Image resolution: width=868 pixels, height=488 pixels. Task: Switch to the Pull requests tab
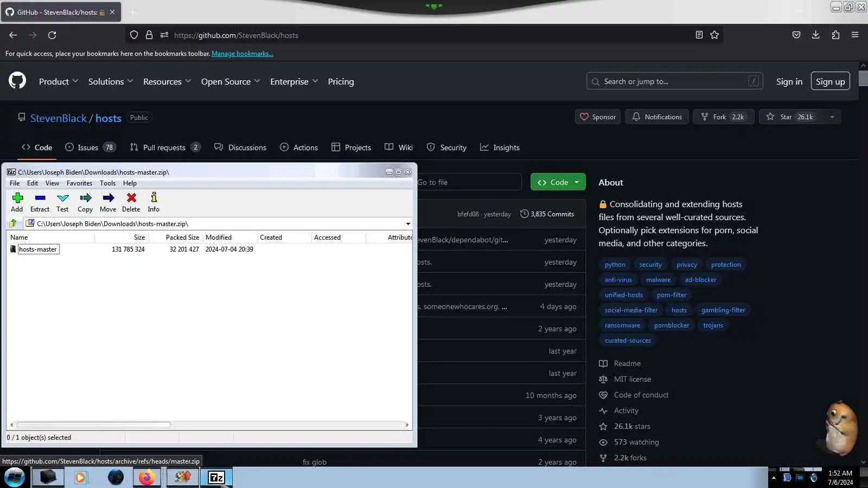coord(165,147)
